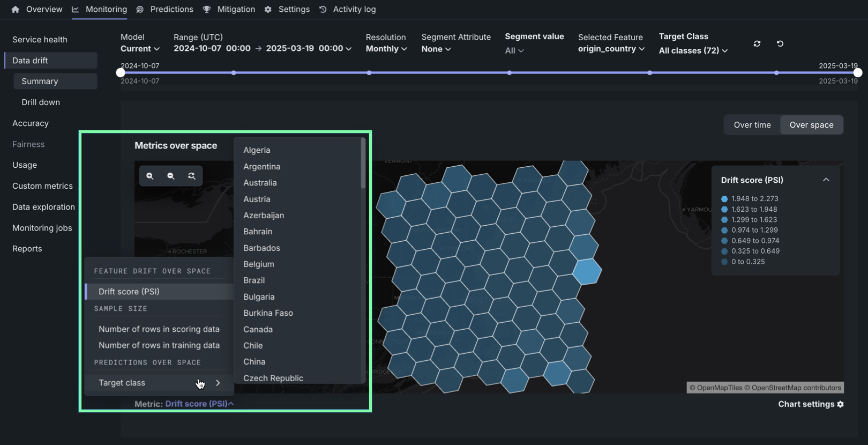Choose Number of rows in scoring data
This screenshot has height=445, width=868.
[159, 329]
